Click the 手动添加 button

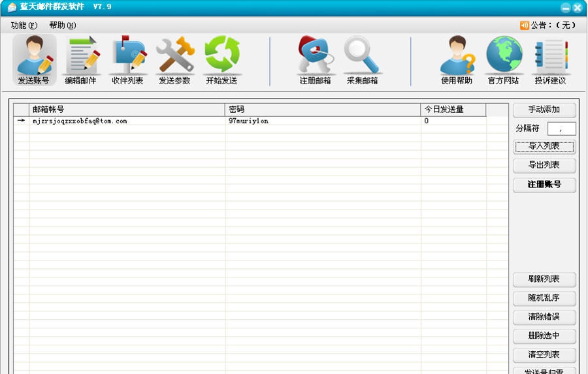pos(544,110)
